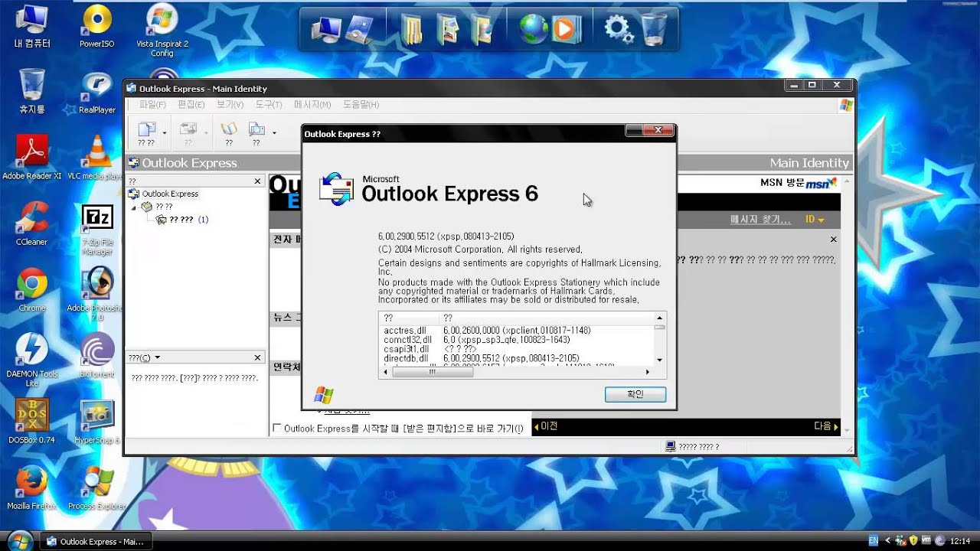Open the 메시지(M) menu

tap(312, 104)
